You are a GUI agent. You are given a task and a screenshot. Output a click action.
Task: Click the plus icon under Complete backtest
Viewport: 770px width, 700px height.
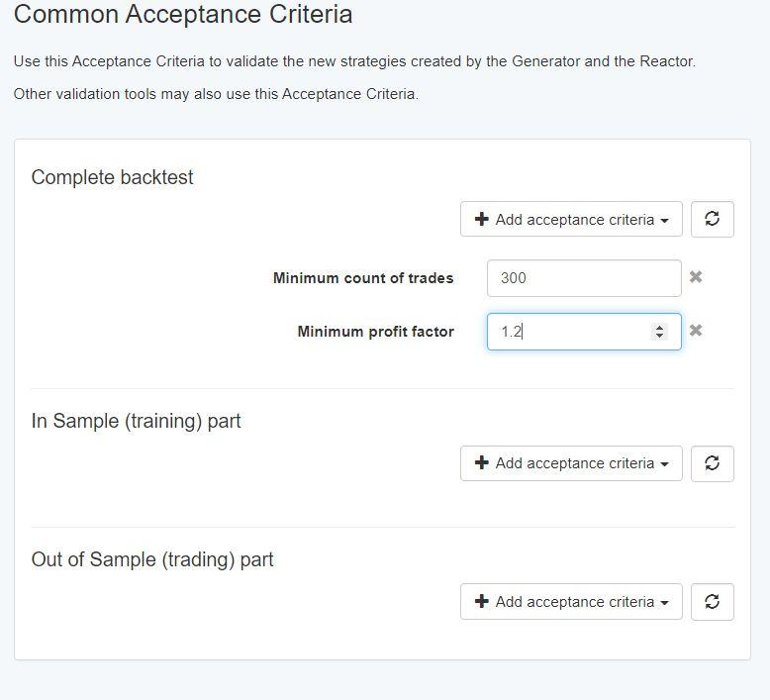(482, 219)
